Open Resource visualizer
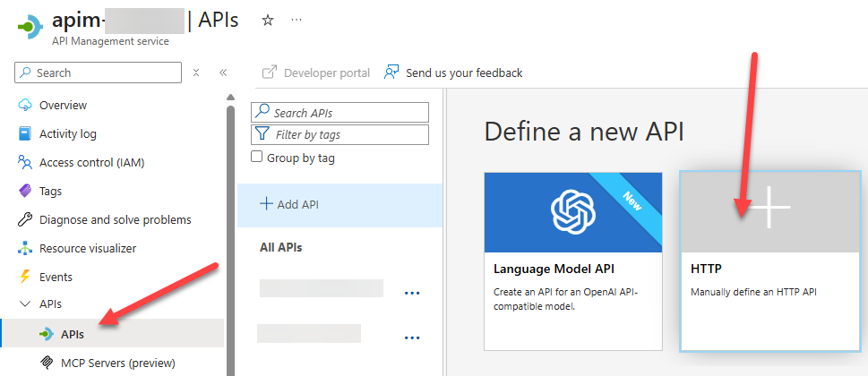Screen dimensions: 868x376 (x=88, y=248)
